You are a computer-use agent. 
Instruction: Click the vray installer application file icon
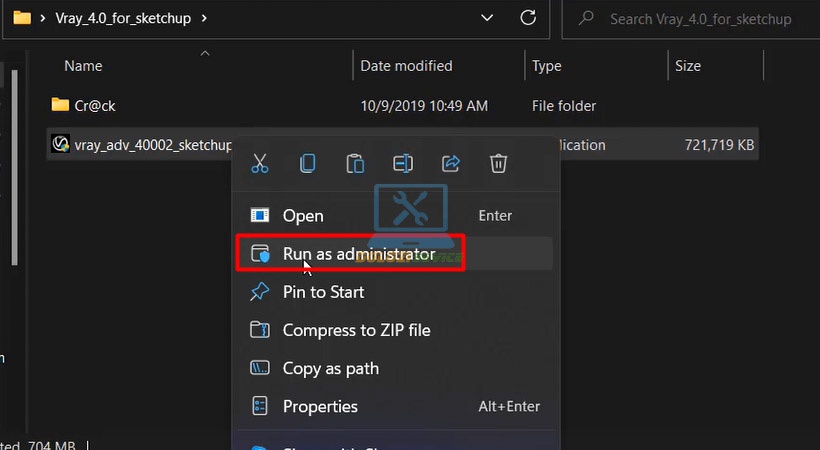[x=60, y=145]
